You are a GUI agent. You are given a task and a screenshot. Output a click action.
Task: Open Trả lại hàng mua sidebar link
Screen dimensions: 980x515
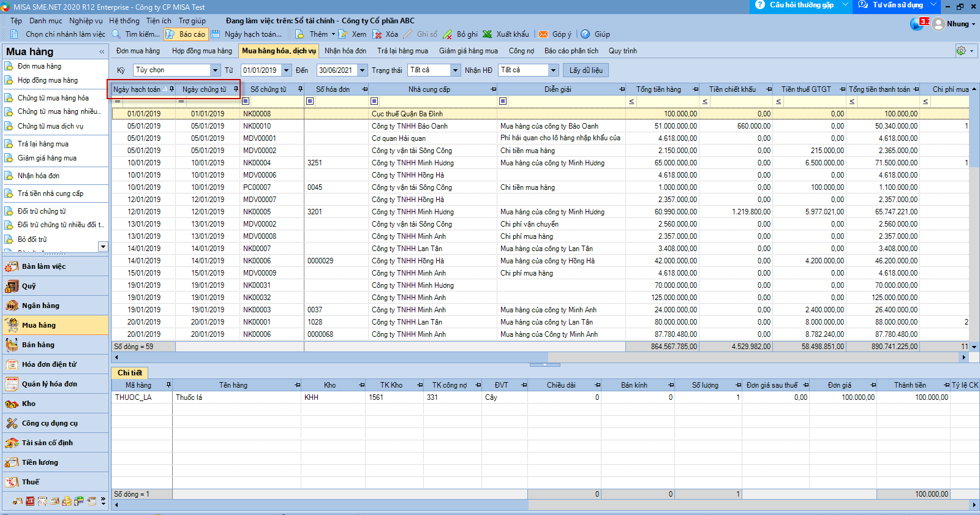43,144
